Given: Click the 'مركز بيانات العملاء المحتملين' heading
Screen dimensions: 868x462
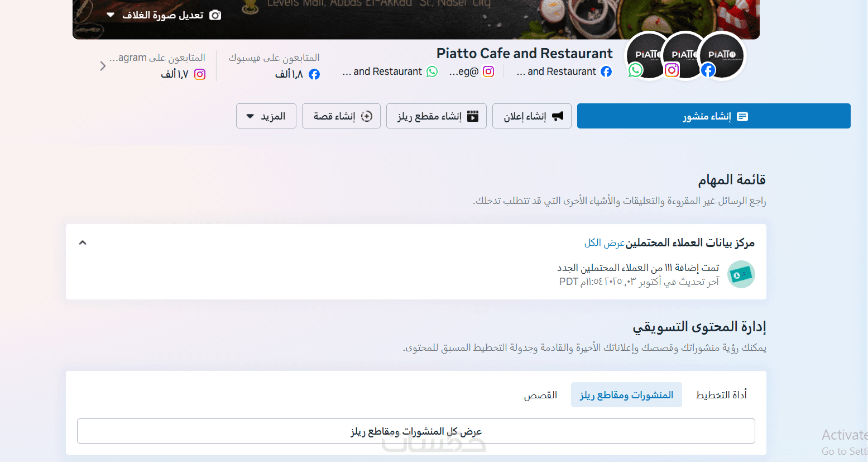Looking at the screenshot, I should 690,242.
